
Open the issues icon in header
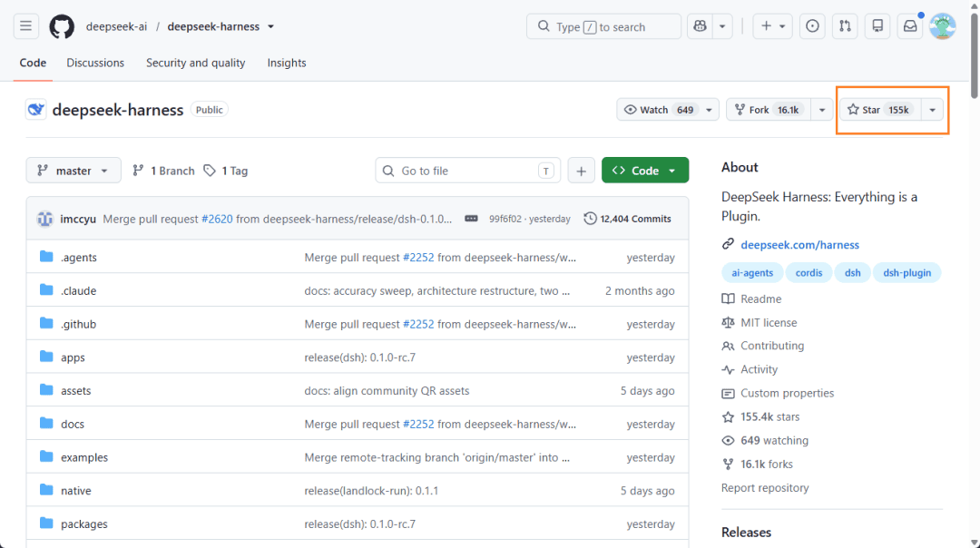(812, 26)
